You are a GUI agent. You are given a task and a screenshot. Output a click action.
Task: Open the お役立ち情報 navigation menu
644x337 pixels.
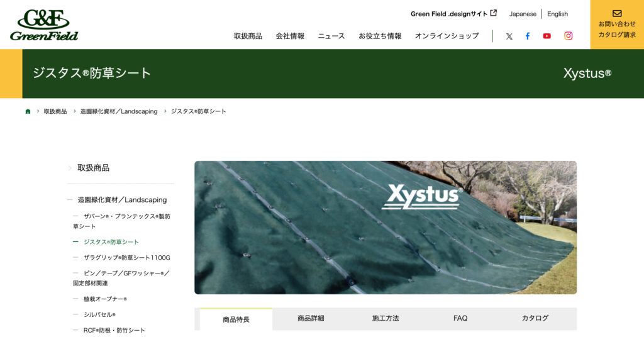tap(380, 36)
